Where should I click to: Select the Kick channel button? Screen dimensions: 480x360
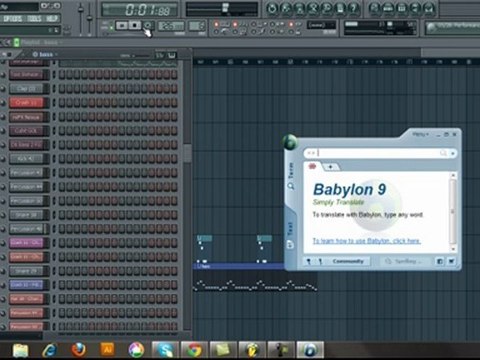pyautogui.click(x=26, y=159)
